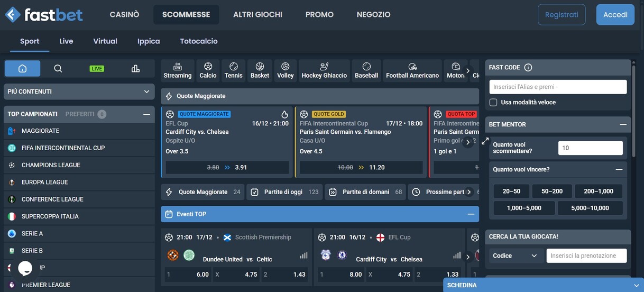Expand the PIÙ CONTENUTI section
Image resolution: width=644 pixels, height=292 pixels.
pos(79,92)
